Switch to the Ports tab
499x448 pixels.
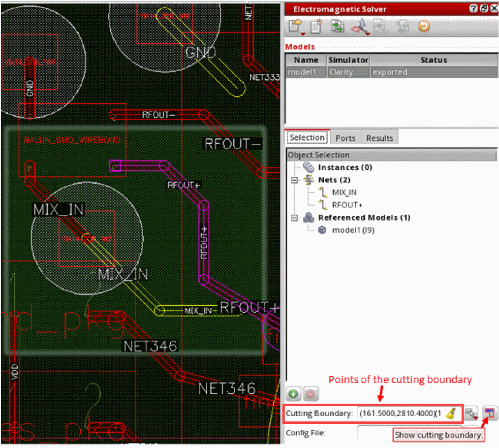point(345,138)
